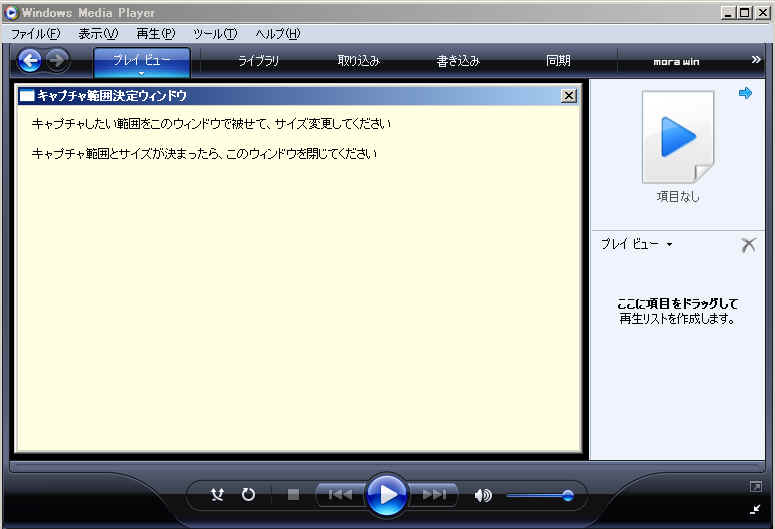The height and width of the screenshot is (529, 775).
Task: Open the ヘルプ(H) menu
Action: click(x=278, y=34)
